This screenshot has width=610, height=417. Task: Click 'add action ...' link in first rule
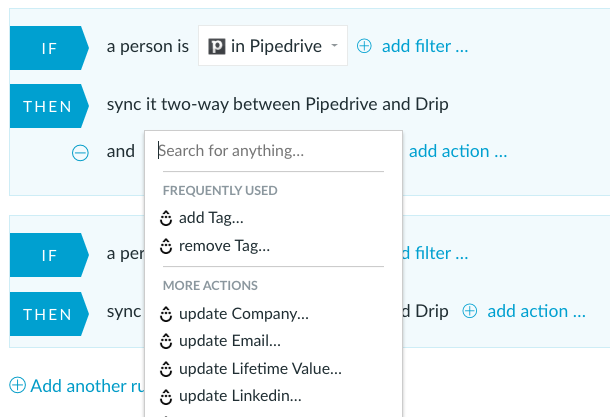(458, 151)
